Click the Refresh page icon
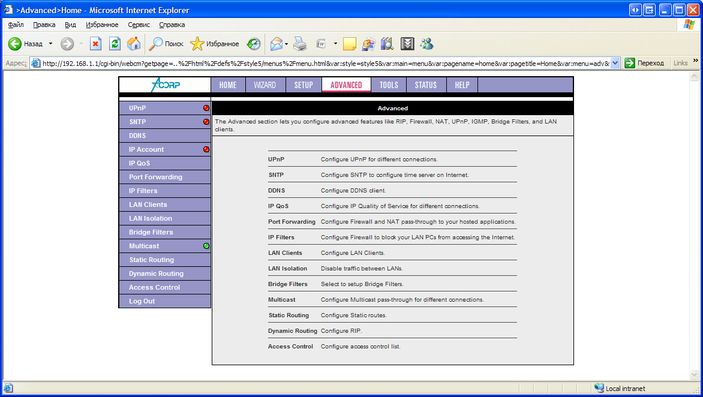703x397 pixels. tap(115, 44)
